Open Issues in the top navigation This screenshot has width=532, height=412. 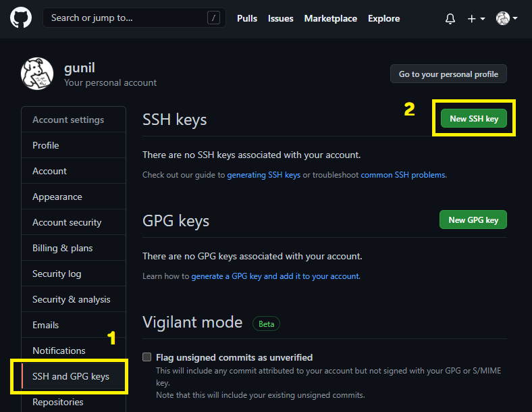[281, 18]
